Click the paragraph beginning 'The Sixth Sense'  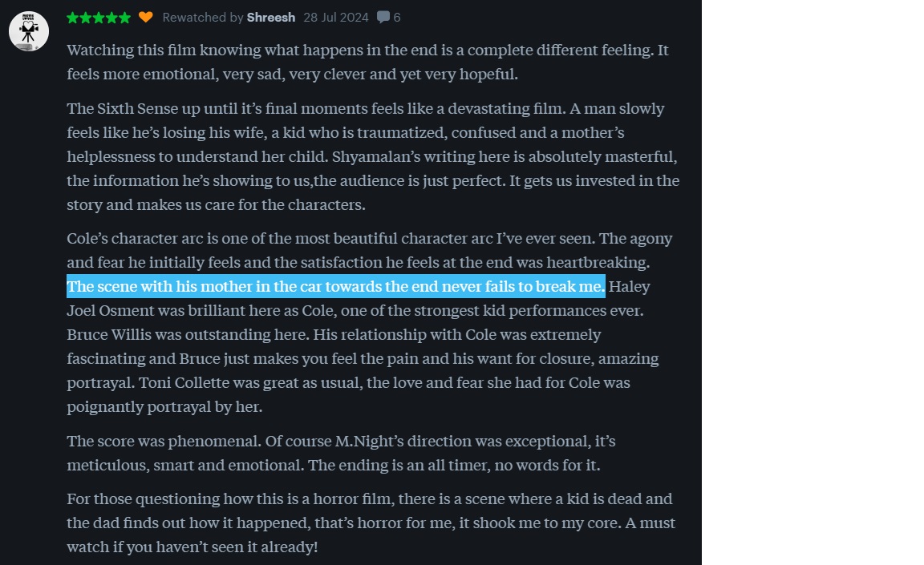click(373, 156)
